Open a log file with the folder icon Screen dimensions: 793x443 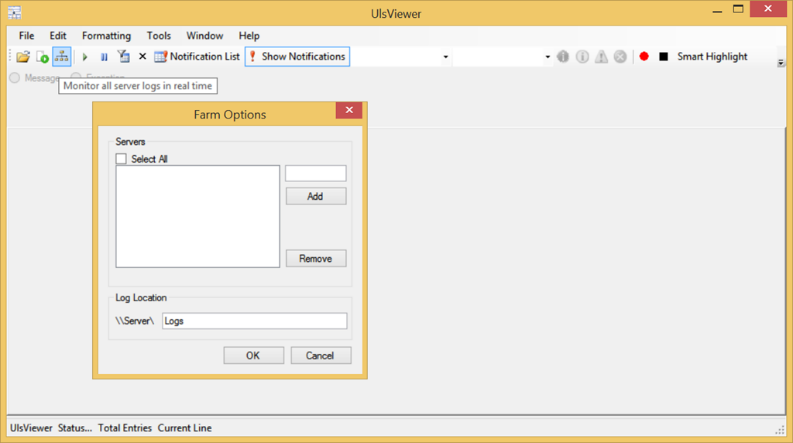(x=23, y=57)
